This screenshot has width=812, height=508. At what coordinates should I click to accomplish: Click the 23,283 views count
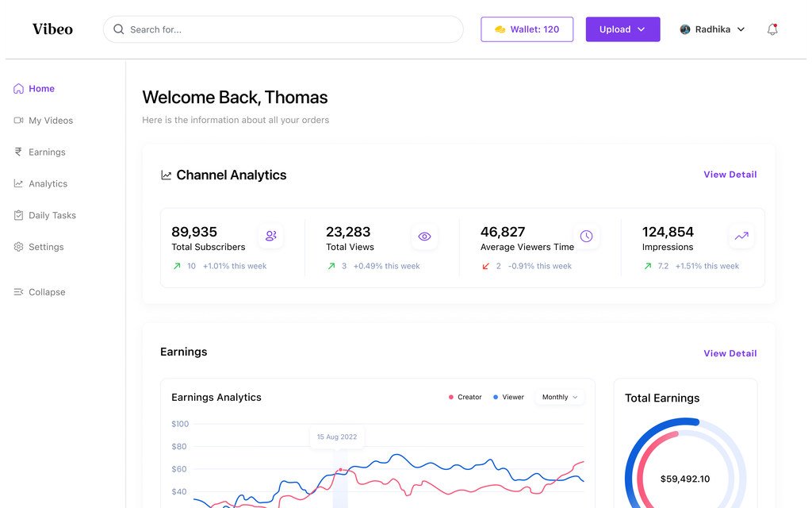(x=348, y=232)
